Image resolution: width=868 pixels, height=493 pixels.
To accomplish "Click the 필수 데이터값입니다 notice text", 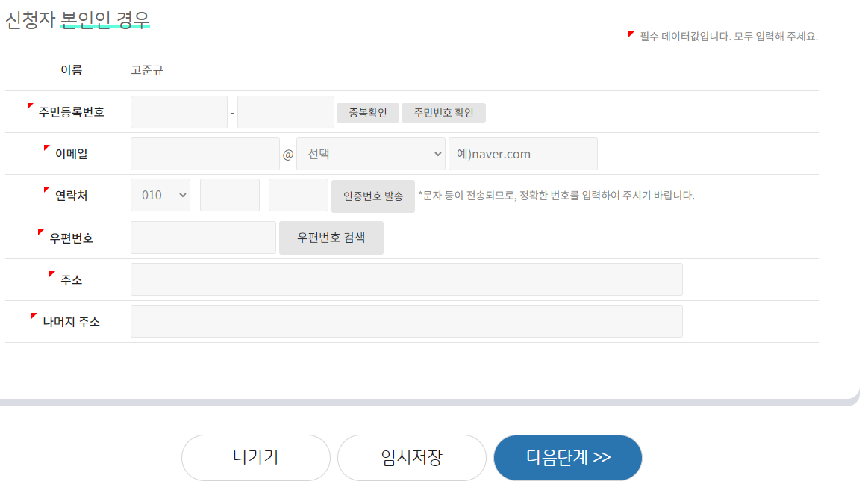I will pyautogui.click(x=728, y=37).
